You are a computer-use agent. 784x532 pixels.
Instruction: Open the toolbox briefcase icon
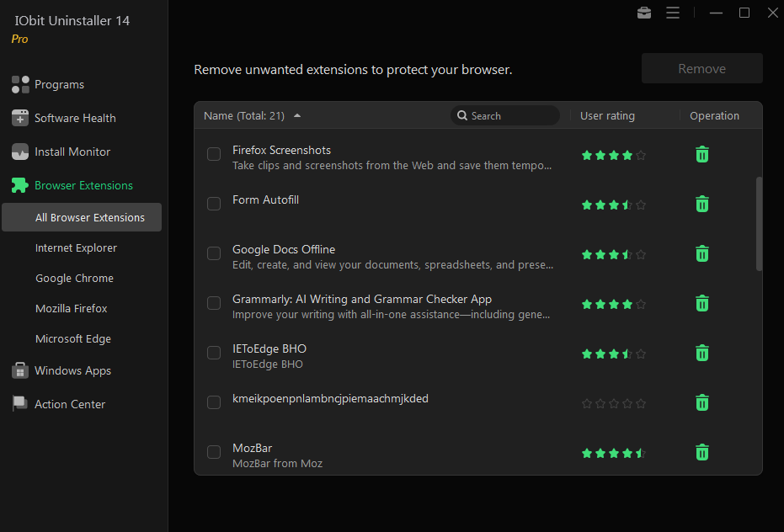tap(644, 13)
